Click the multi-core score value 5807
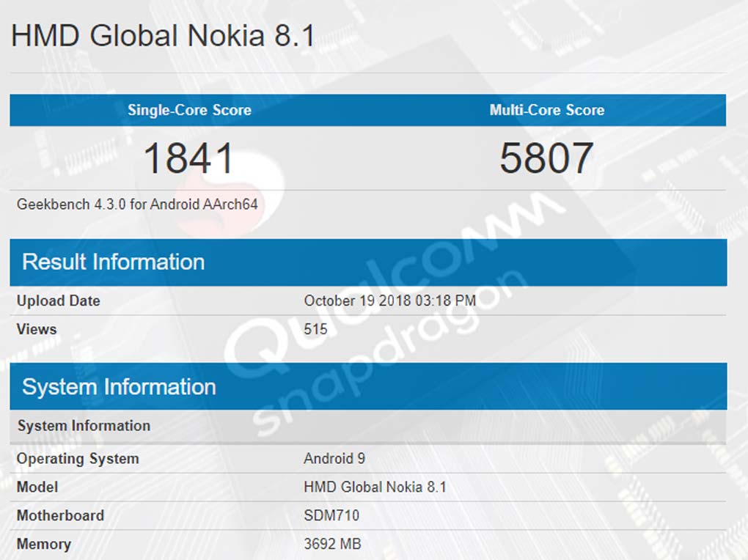 [x=546, y=158]
